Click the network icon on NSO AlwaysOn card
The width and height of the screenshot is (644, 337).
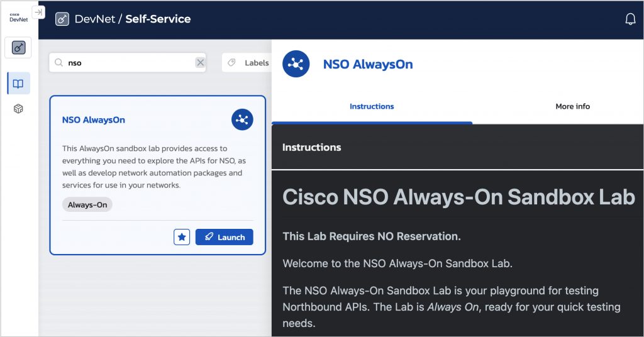[x=242, y=119]
